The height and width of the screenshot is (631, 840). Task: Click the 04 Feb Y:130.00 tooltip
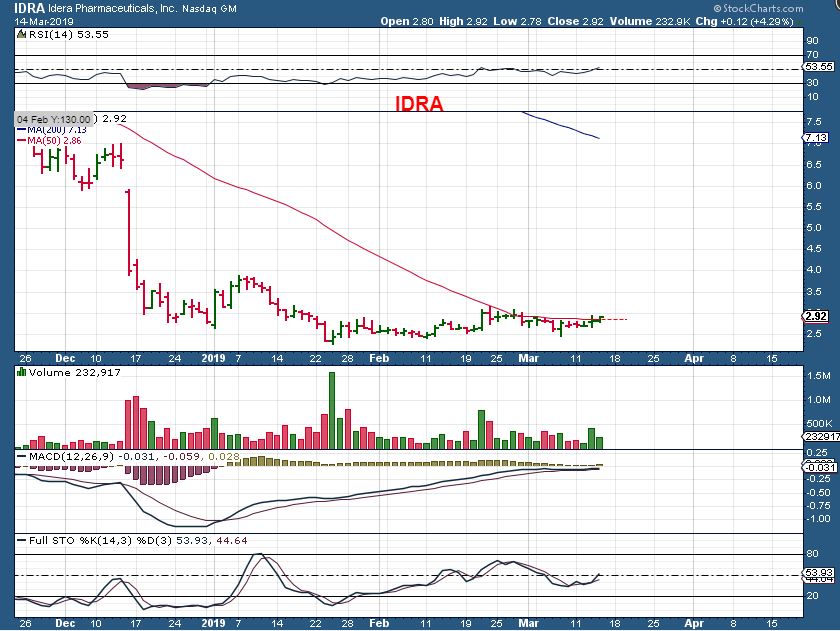[54, 119]
